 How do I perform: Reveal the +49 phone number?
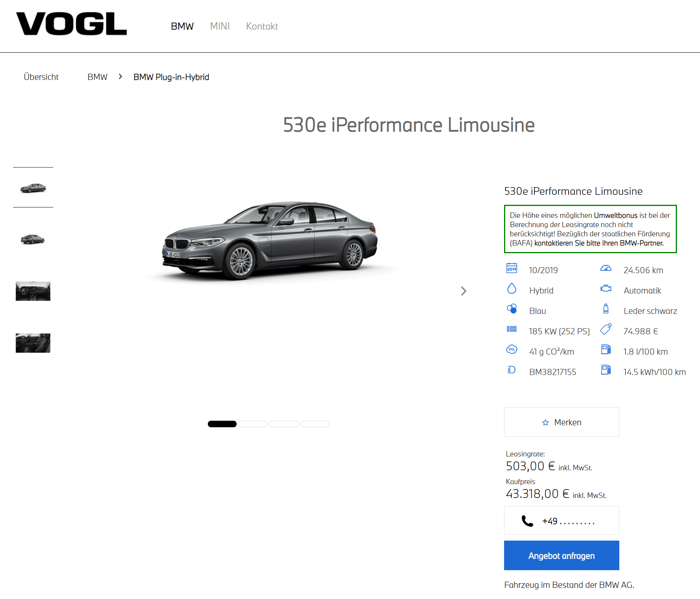[x=562, y=520]
